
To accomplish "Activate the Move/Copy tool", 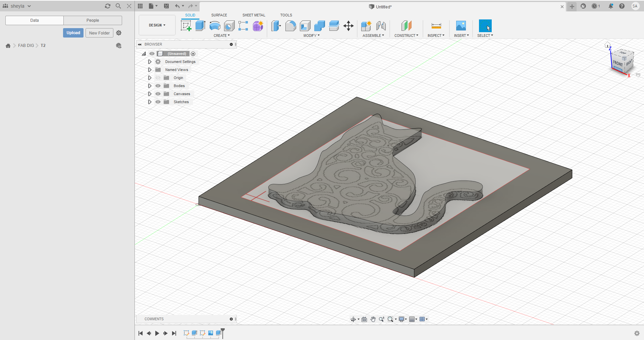I will click(348, 26).
